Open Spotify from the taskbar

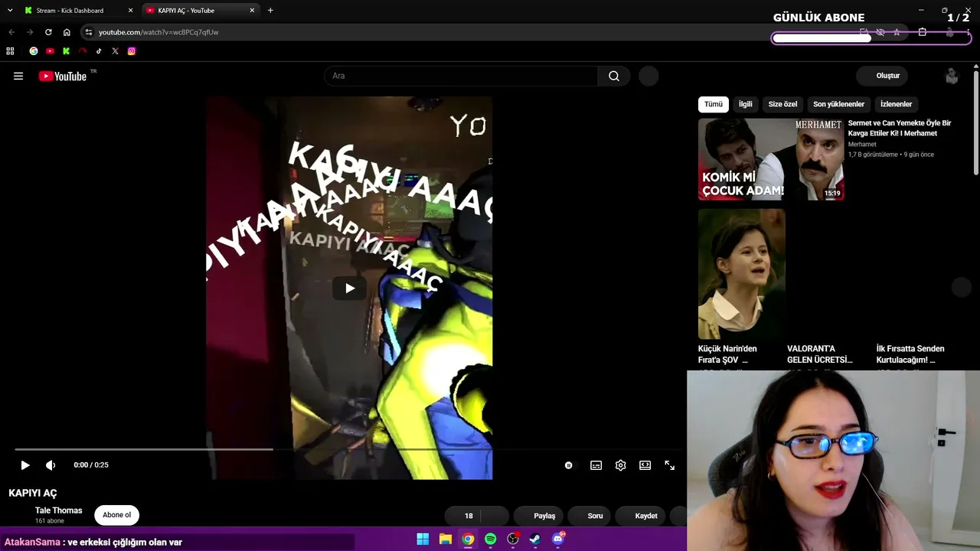(490, 539)
